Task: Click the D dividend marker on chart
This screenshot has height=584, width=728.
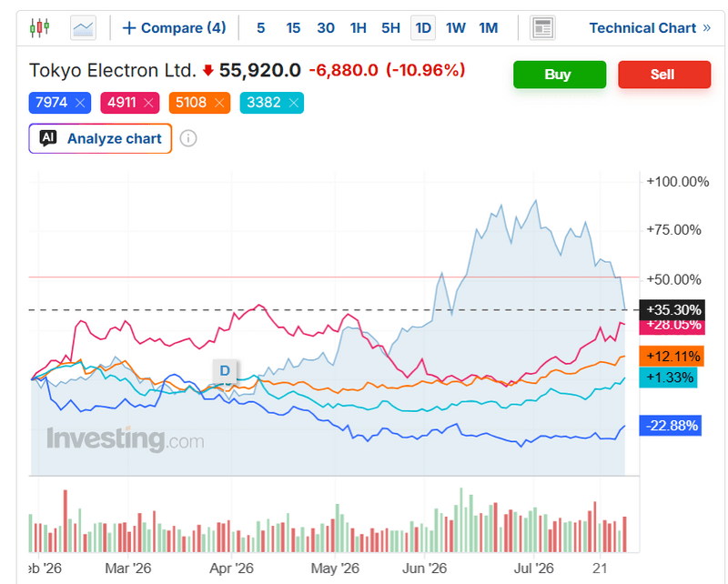Action: point(225,371)
